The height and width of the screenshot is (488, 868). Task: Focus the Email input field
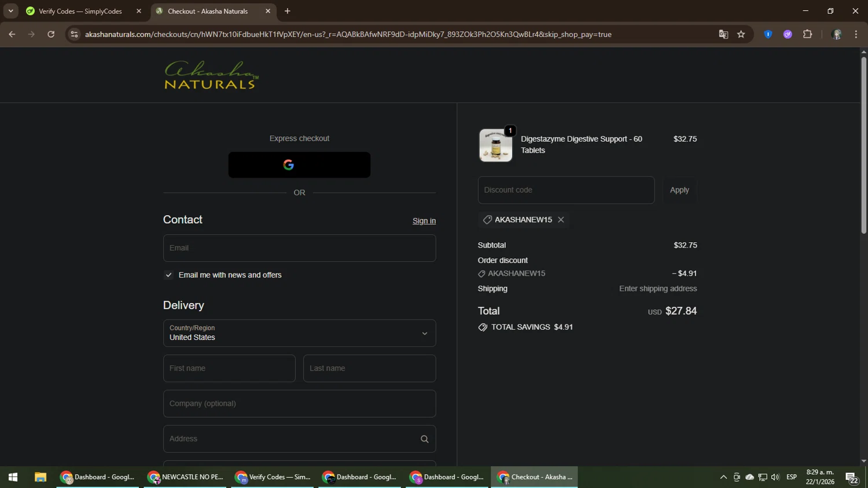pyautogui.click(x=299, y=248)
